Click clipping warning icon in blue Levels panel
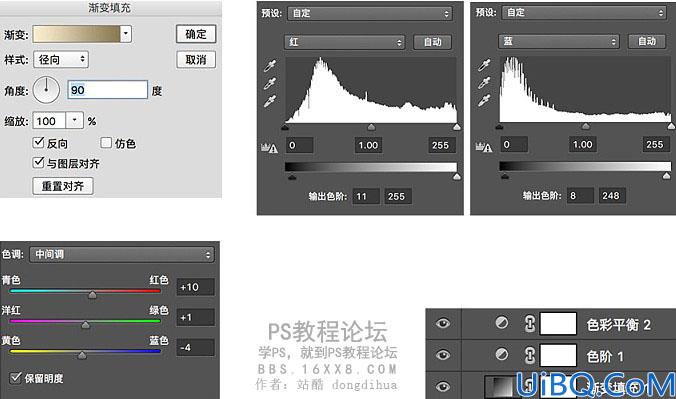676x399 pixels. 484,147
